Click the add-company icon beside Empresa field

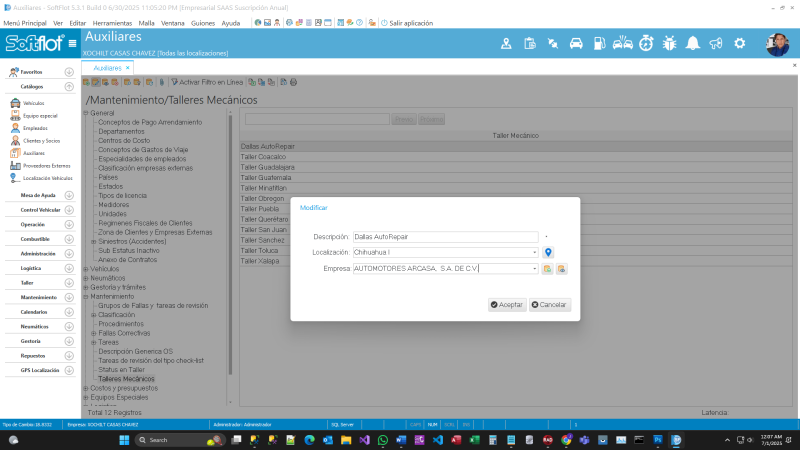coord(547,269)
